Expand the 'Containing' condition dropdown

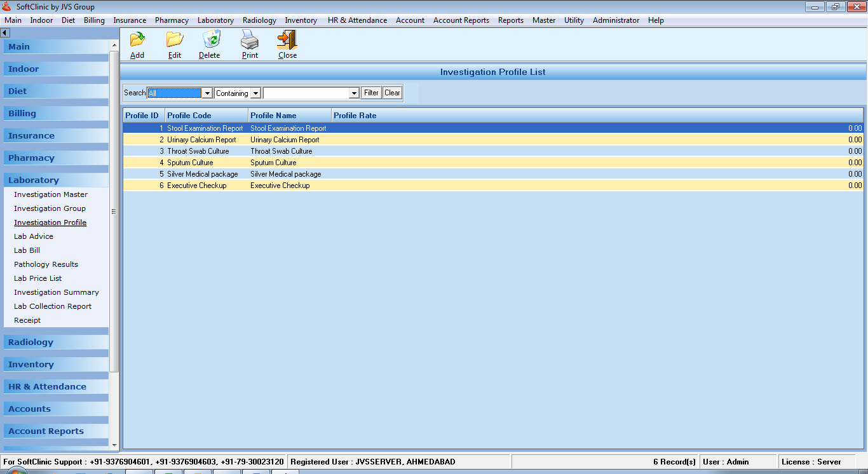coord(255,93)
